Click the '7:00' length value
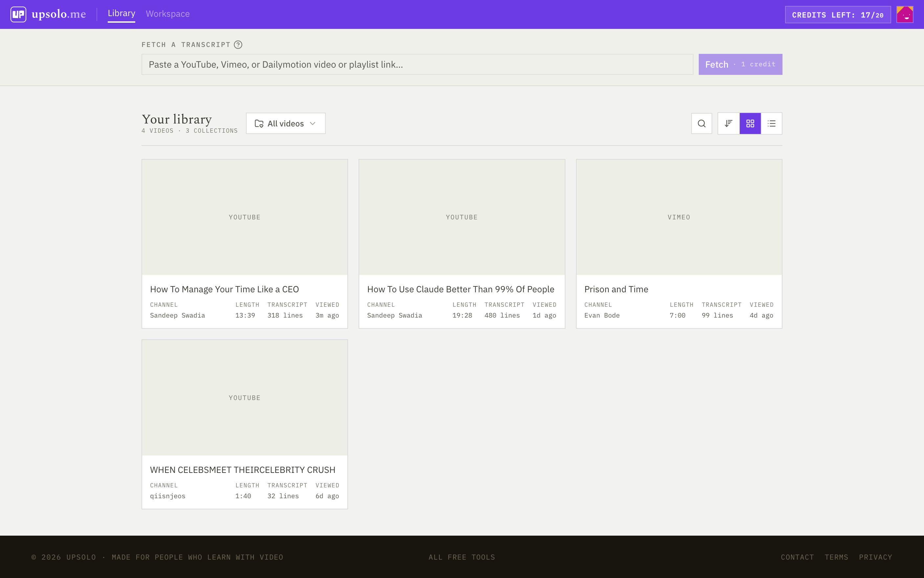Screen dimensions: 924x578 [677, 315]
